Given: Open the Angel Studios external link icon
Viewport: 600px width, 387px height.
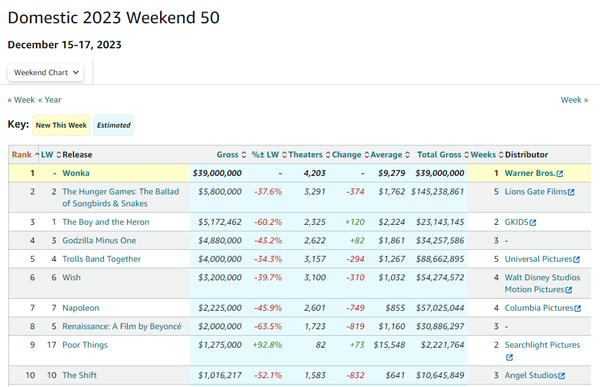Looking at the screenshot, I should [x=562, y=376].
